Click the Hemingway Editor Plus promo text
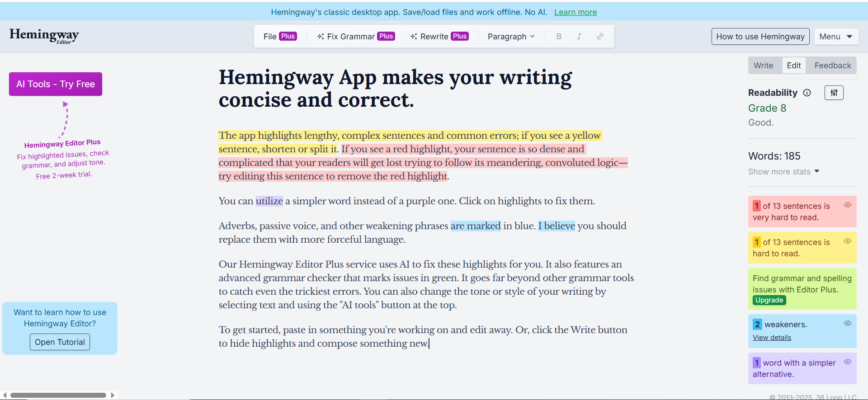 pyautogui.click(x=63, y=159)
